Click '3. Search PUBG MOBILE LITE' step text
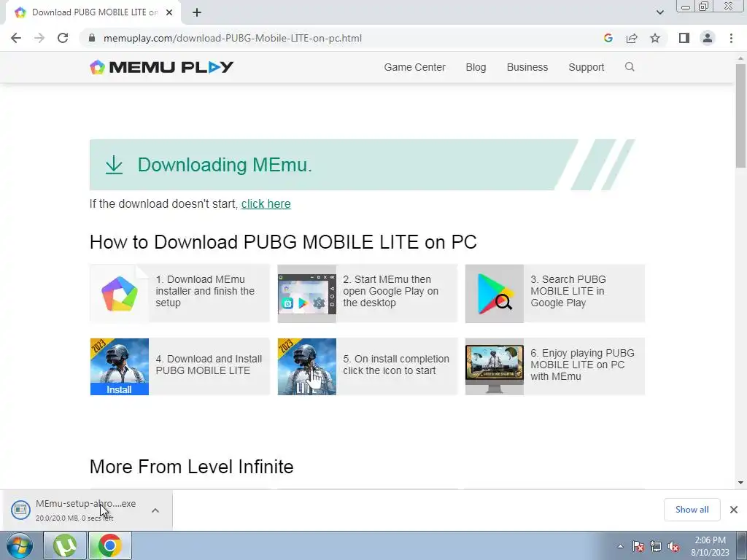Viewport: 747px width, 560px height. click(568, 291)
